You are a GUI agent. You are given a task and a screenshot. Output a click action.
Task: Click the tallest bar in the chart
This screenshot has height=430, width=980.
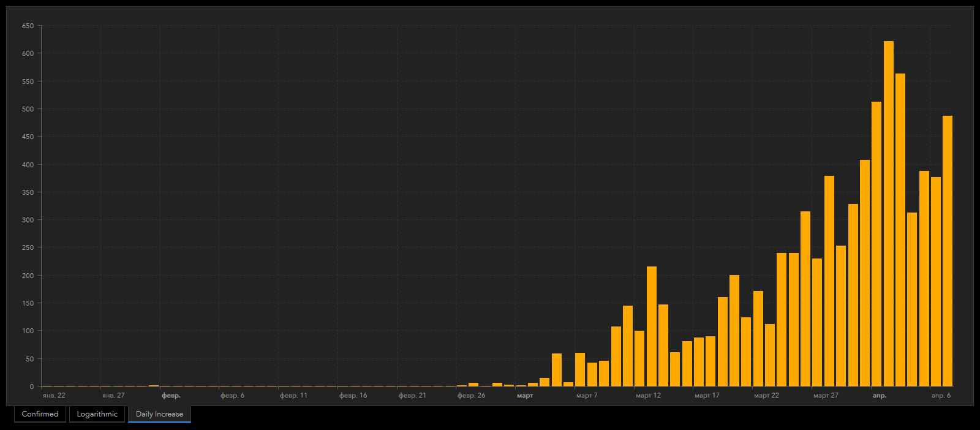[889, 214]
